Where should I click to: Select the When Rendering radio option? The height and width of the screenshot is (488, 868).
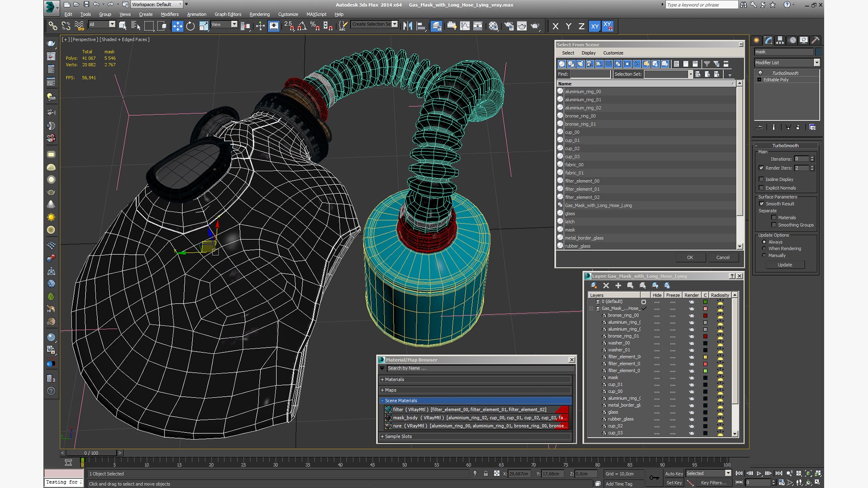pyautogui.click(x=764, y=249)
